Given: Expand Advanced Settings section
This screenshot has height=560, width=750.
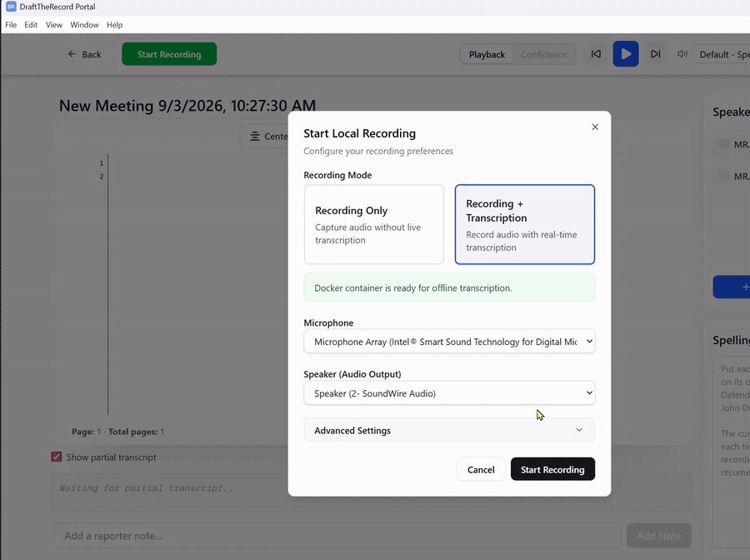Looking at the screenshot, I should tap(449, 430).
